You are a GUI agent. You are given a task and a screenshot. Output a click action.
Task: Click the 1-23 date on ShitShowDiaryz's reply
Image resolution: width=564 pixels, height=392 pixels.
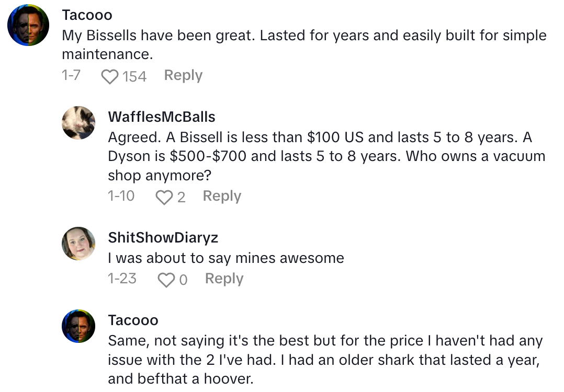pyautogui.click(x=122, y=279)
